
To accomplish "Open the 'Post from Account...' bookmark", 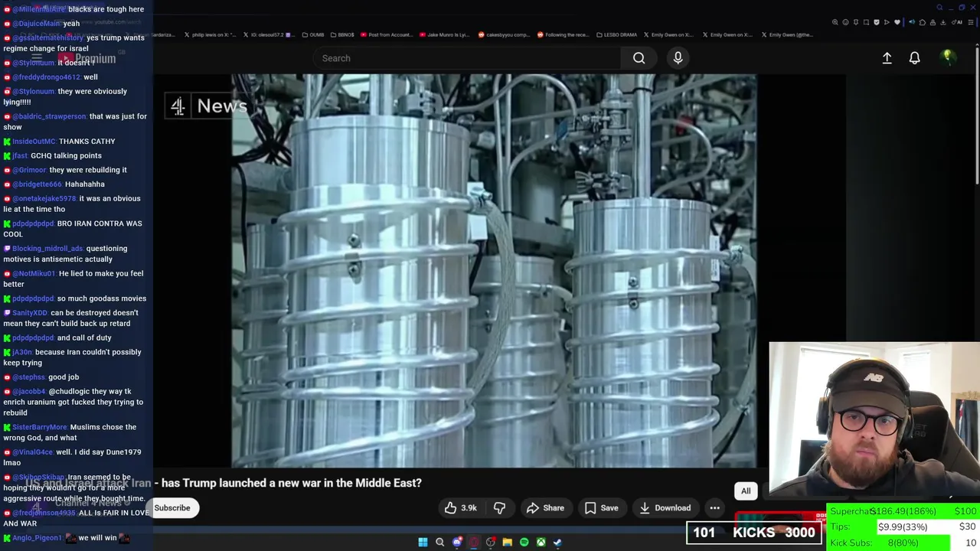I will tap(387, 34).
